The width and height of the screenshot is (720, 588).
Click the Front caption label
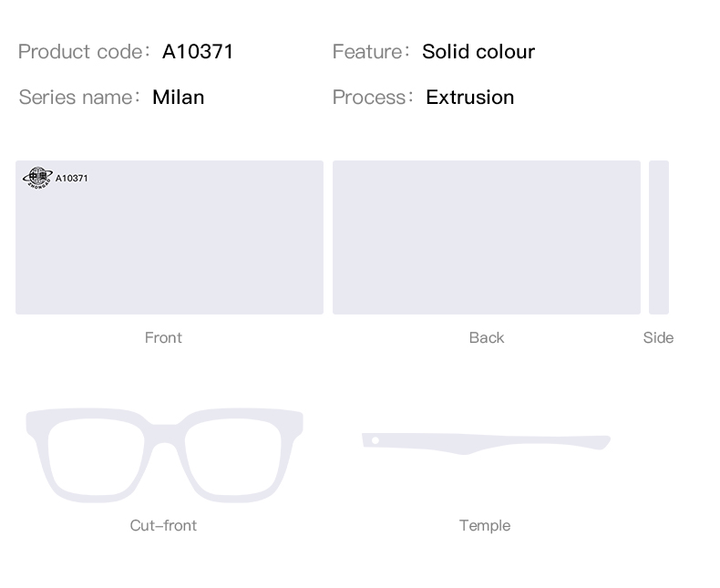[x=163, y=337]
